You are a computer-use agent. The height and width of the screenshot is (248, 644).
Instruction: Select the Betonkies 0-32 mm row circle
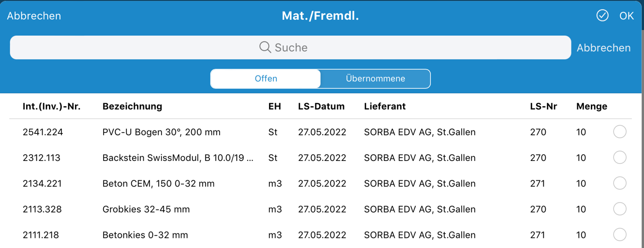(620, 234)
